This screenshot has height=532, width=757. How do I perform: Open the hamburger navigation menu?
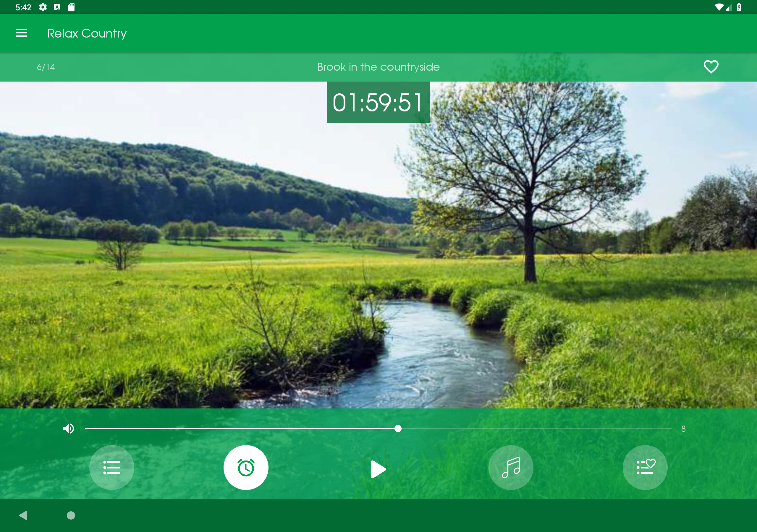click(x=21, y=33)
